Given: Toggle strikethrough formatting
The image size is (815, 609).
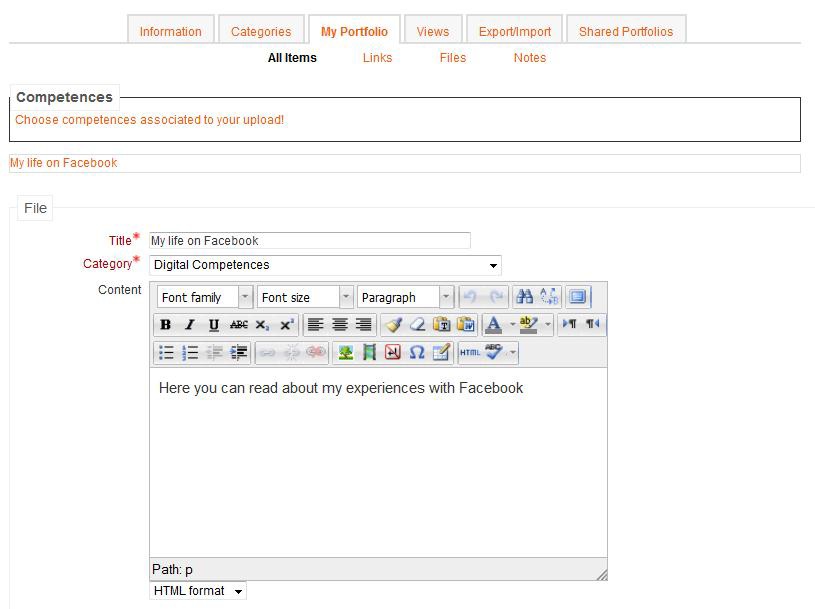Looking at the screenshot, I should point(238,325).
